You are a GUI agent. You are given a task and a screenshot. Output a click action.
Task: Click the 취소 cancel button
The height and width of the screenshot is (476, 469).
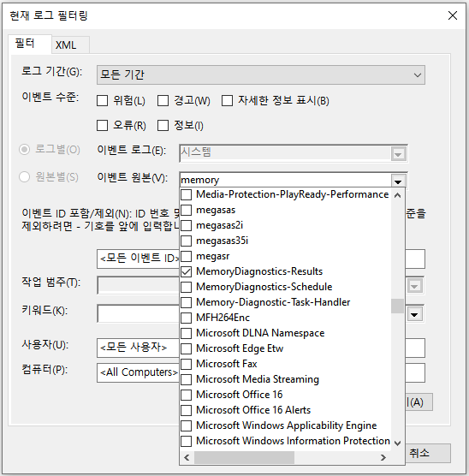pos(428,454)
